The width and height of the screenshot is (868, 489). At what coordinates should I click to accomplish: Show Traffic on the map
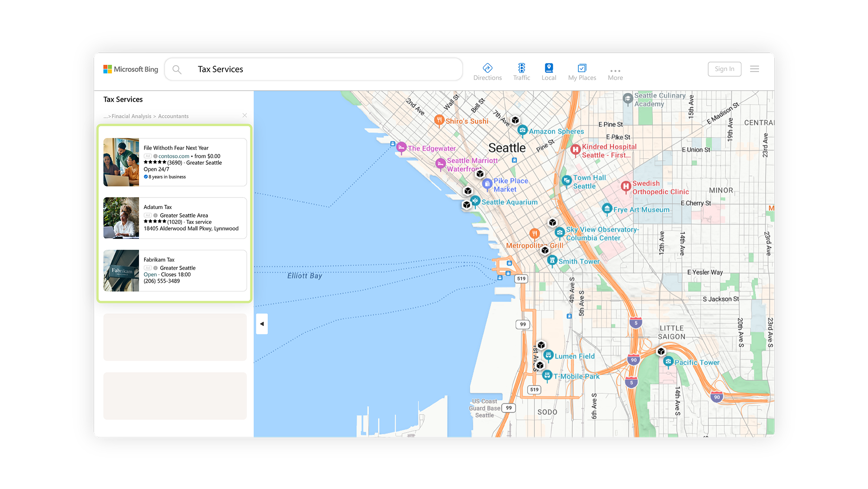pyautogui.click(x=521, y=72)
